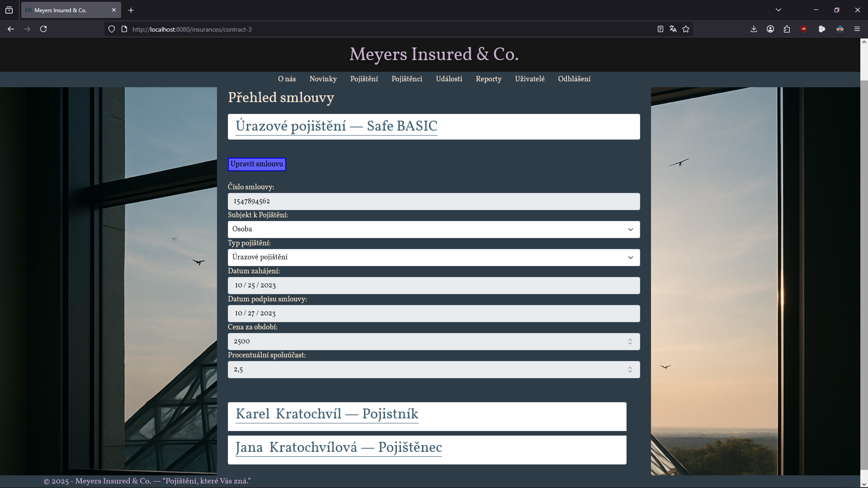868x488 pixels.
Task: Open the translate page icon
Action: [x=673, y=29]
